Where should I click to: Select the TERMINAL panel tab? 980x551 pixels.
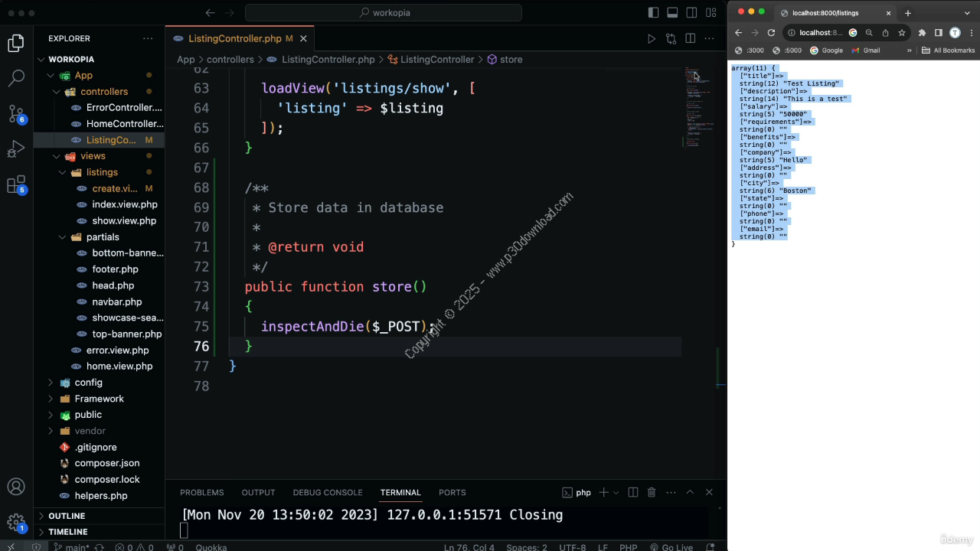tap(400, 492)
